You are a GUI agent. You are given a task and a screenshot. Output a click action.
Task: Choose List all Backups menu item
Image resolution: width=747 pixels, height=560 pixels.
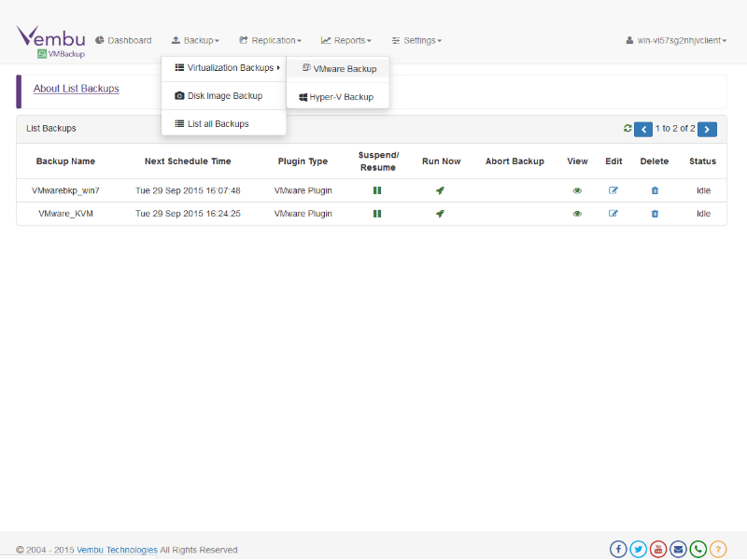[x=223, y=124]
